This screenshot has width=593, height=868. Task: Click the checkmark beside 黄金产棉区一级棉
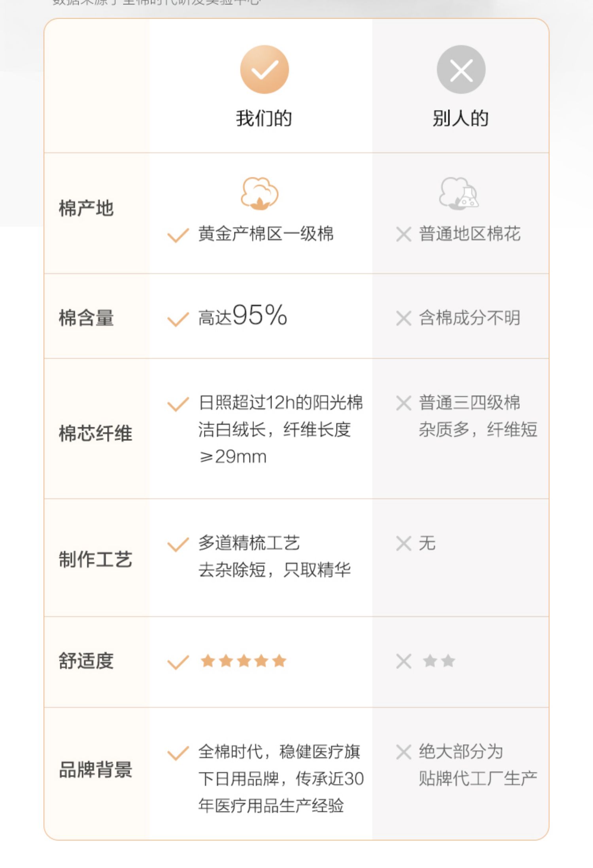[x=178, y=235]
